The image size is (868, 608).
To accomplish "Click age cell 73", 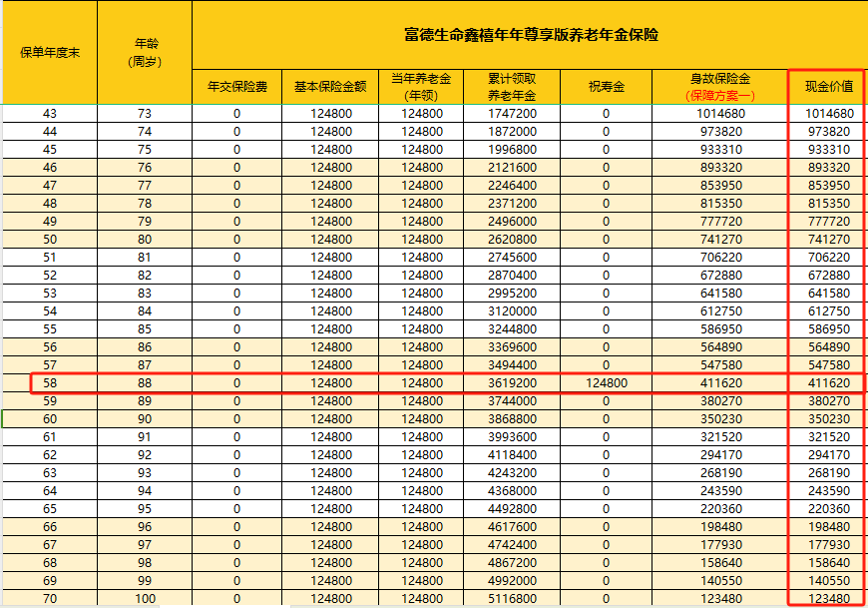I will tap(145, 114).
